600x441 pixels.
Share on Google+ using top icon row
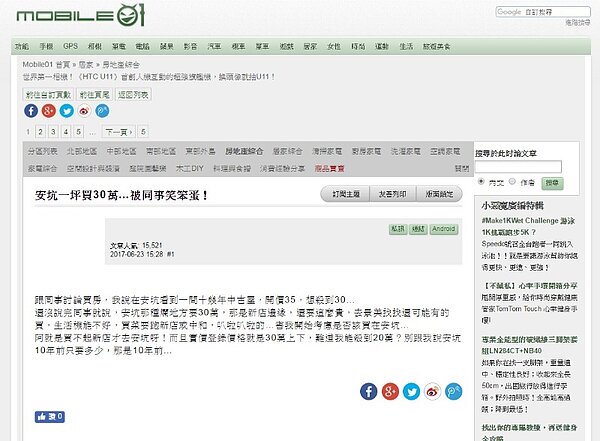(49, 111)
